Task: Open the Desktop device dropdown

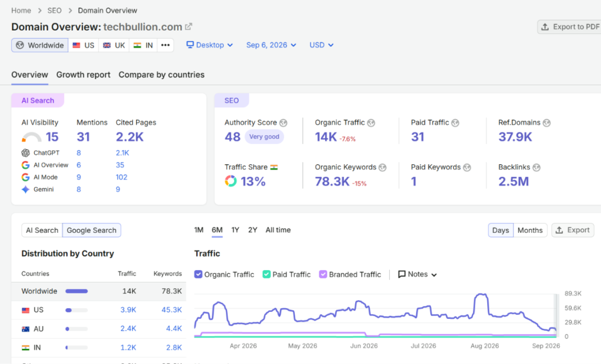Action: point(210,45)
